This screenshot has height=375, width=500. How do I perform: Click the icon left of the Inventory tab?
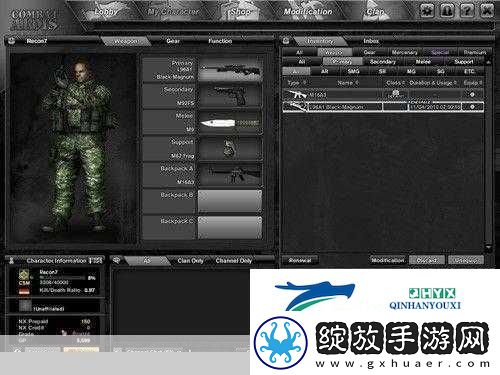(286, 41)
